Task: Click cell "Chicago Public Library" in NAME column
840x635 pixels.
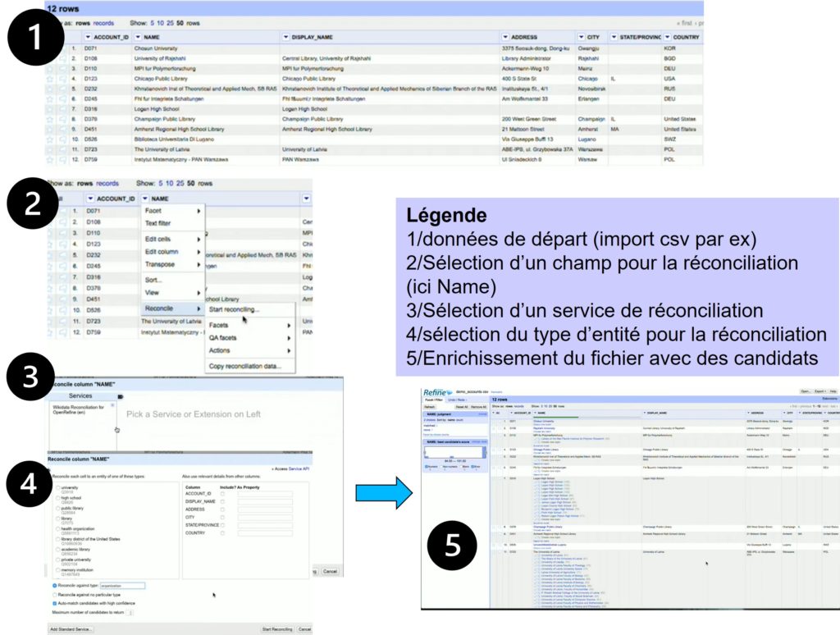Action: tap(161, 79)
